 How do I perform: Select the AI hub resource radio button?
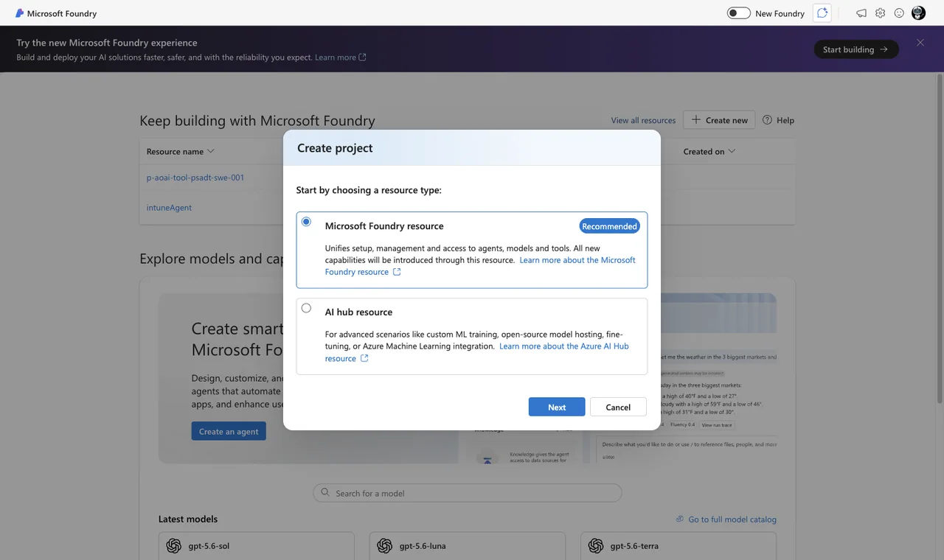[x=306, y=308]
